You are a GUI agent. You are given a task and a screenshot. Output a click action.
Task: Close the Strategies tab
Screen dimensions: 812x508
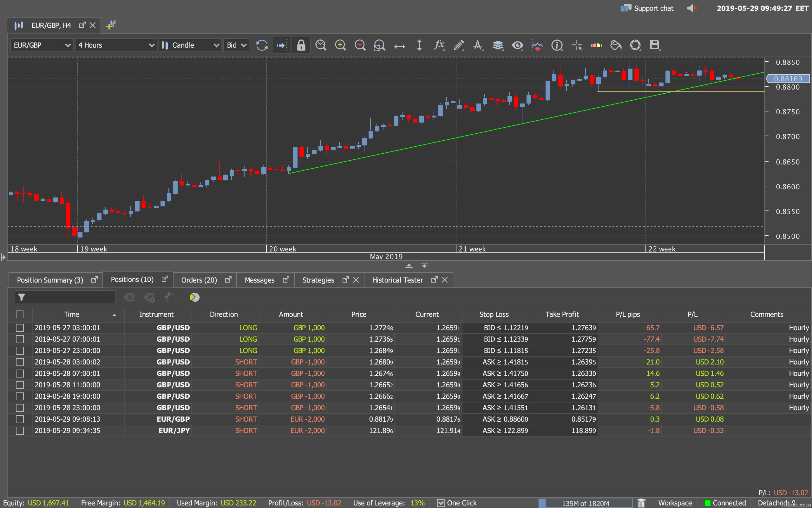point(356,280)
